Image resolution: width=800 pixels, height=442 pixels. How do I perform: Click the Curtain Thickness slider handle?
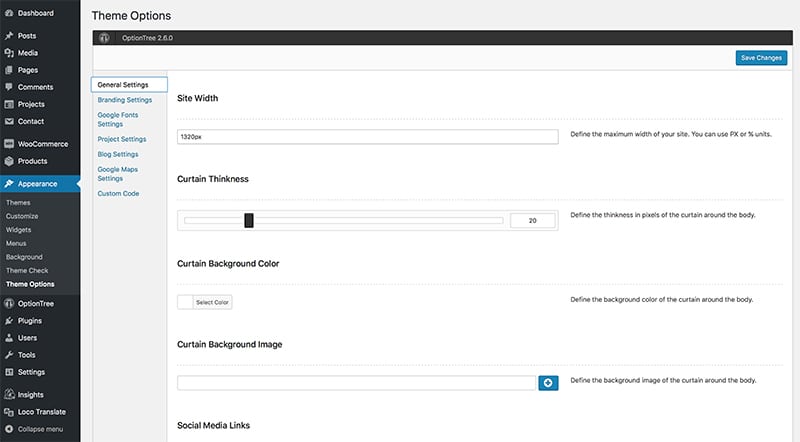(x=248, y=220)
